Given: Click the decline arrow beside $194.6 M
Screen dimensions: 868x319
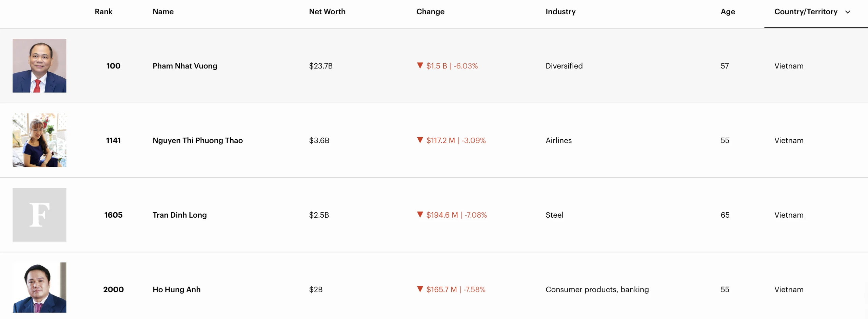Looking at the screenshot, I should click(x=420, y=215).
